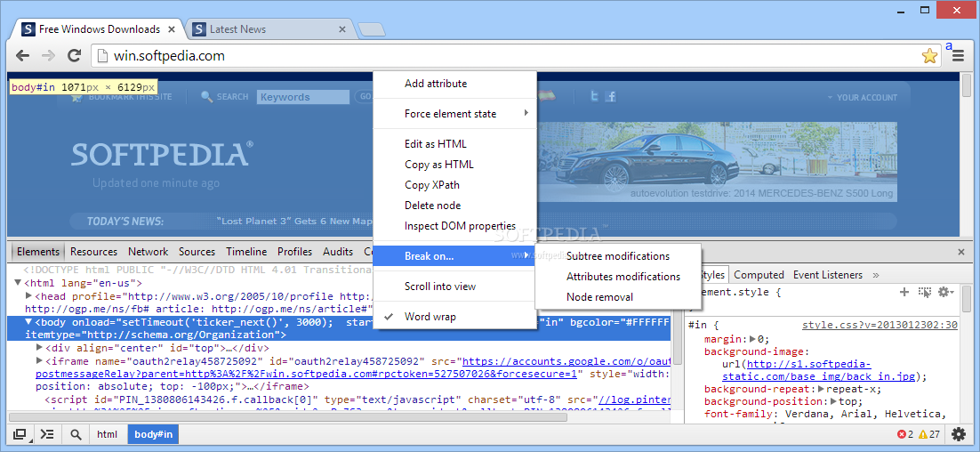This screenshot has width=980, height=452.
Task: Click the Twitter icon on Softpedia page
Action: (596, 97)
